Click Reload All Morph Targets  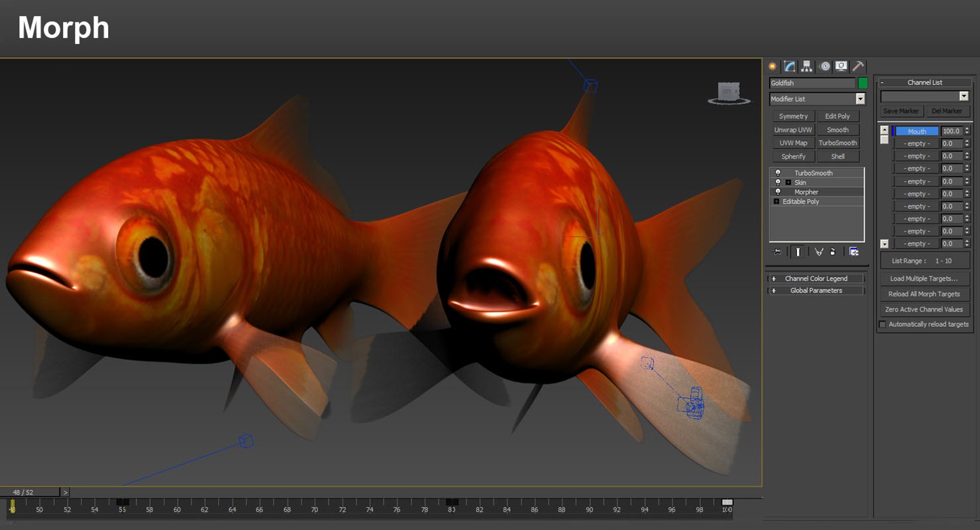pyautogui.click(x=924, y=294)
